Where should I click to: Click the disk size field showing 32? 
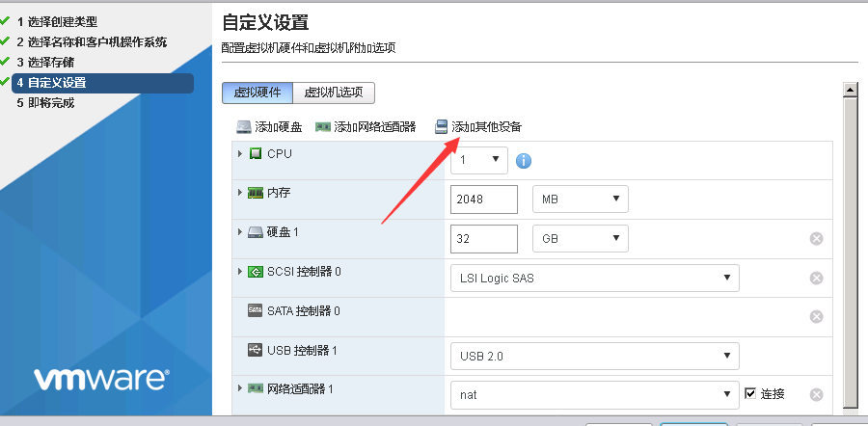(x=484, y=238)
